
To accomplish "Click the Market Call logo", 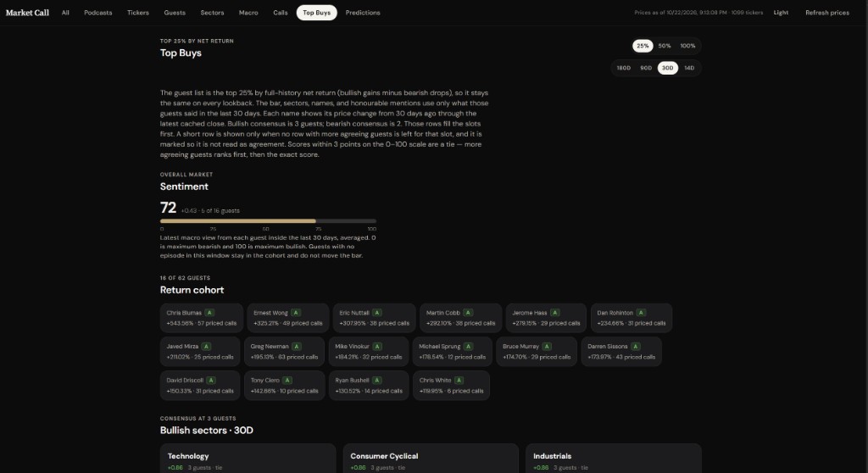I will click(27, 13).
